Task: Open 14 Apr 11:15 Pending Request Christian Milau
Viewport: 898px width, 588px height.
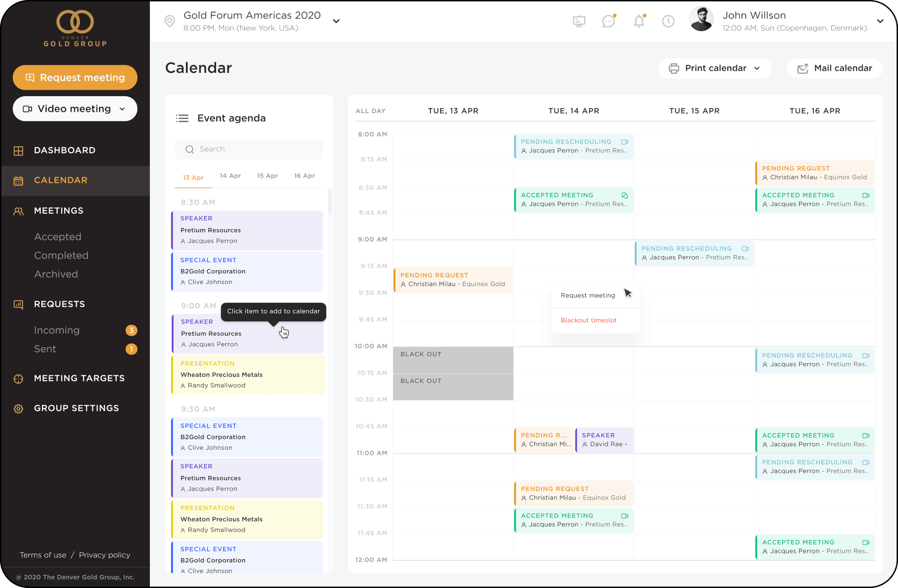Action: tap(574, 493)
